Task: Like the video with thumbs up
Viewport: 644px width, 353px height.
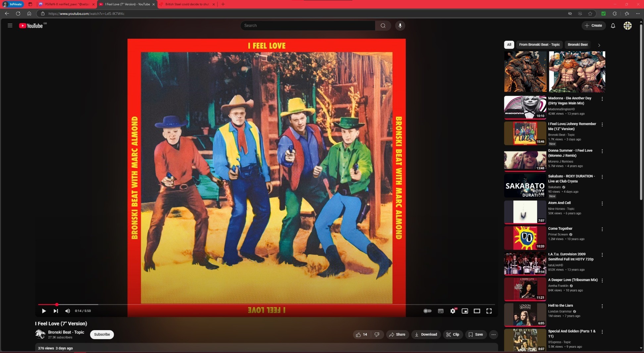Action: click(362, 334)
